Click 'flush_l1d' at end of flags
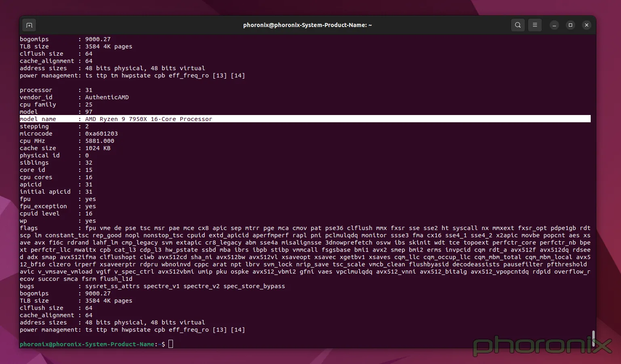The image size is (621, 364). [x=116, y=279]
